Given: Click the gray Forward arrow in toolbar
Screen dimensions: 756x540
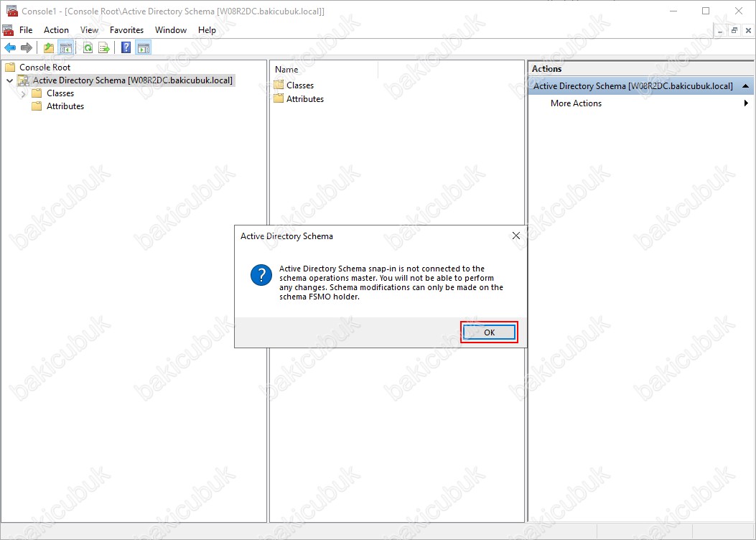Looking at the screenshot, I should click(27, 47).
